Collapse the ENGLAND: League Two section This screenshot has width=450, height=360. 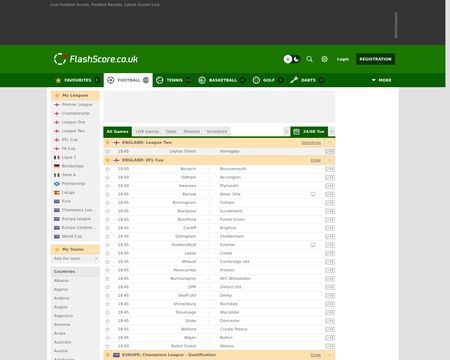click(x=330, y=143)
